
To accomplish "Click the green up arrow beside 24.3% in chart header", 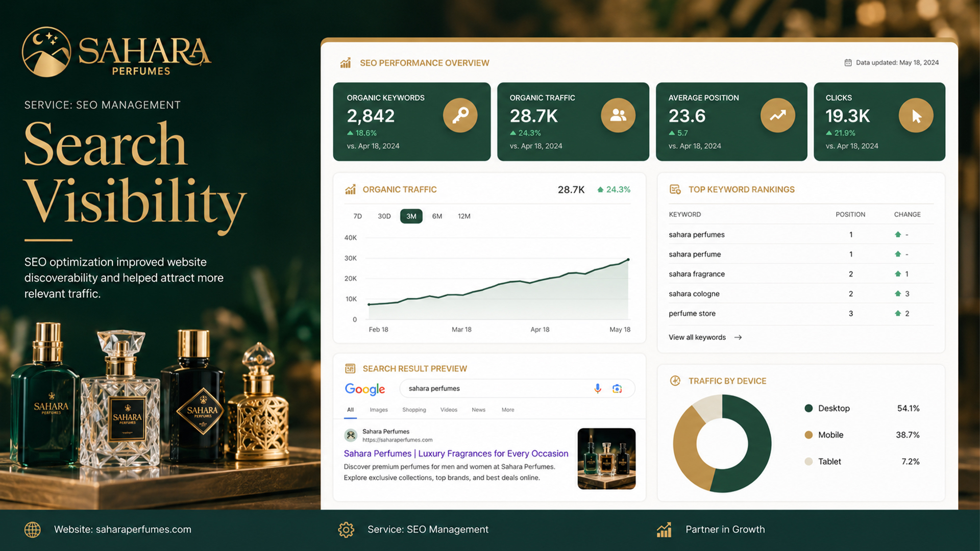I will tap(600, 190).
